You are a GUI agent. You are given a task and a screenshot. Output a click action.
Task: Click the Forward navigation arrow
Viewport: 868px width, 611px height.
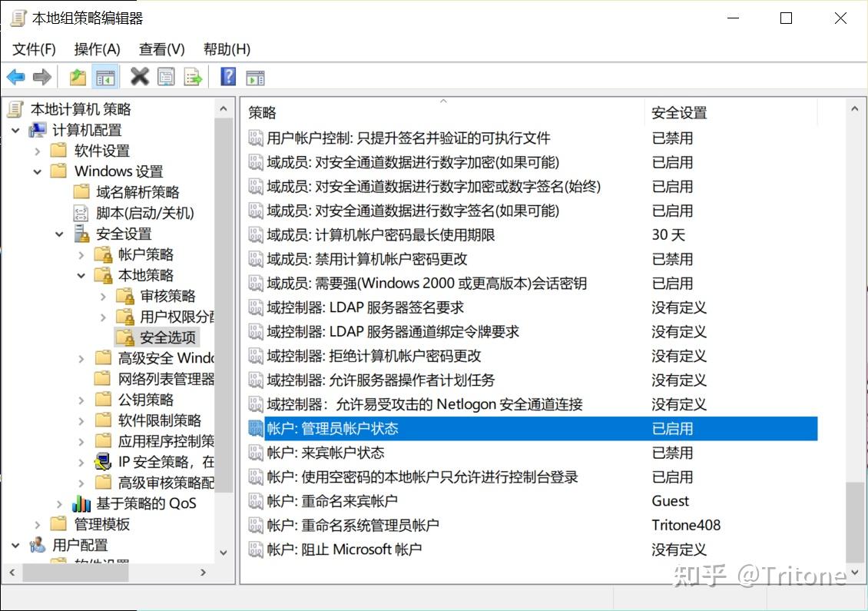point(42,76)
